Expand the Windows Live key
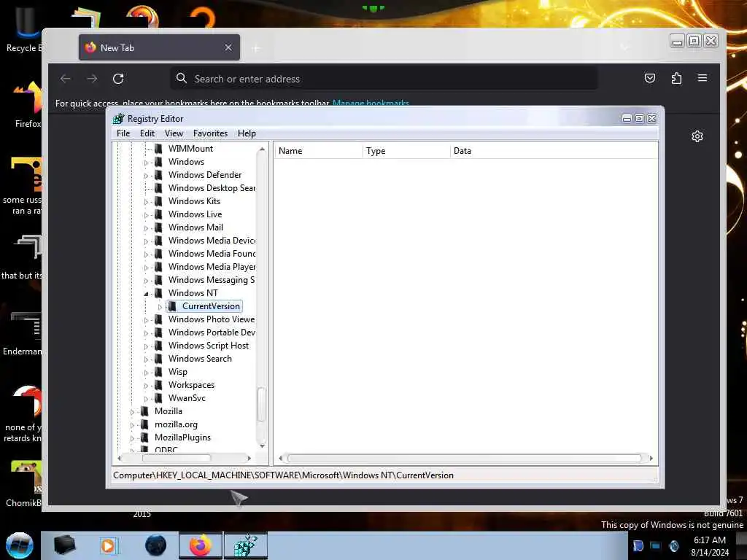The height and width of the screenshot is (560, 747). [146, 215]
